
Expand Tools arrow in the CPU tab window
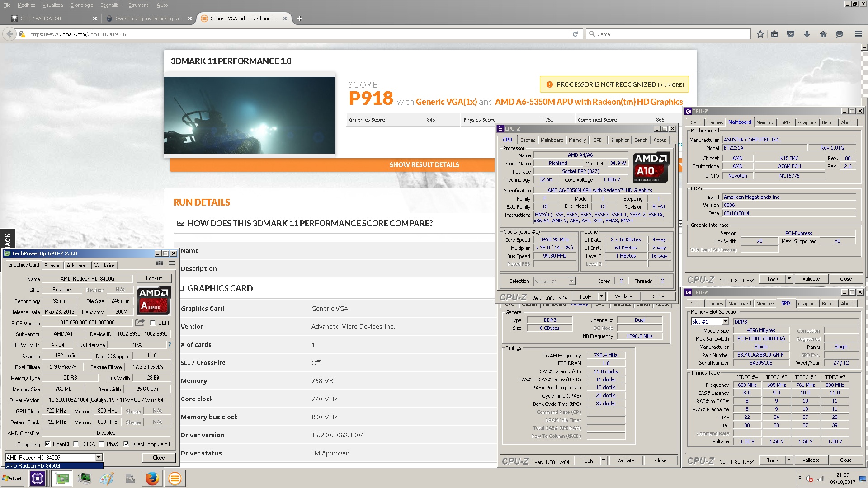click(x=601, y=296)
